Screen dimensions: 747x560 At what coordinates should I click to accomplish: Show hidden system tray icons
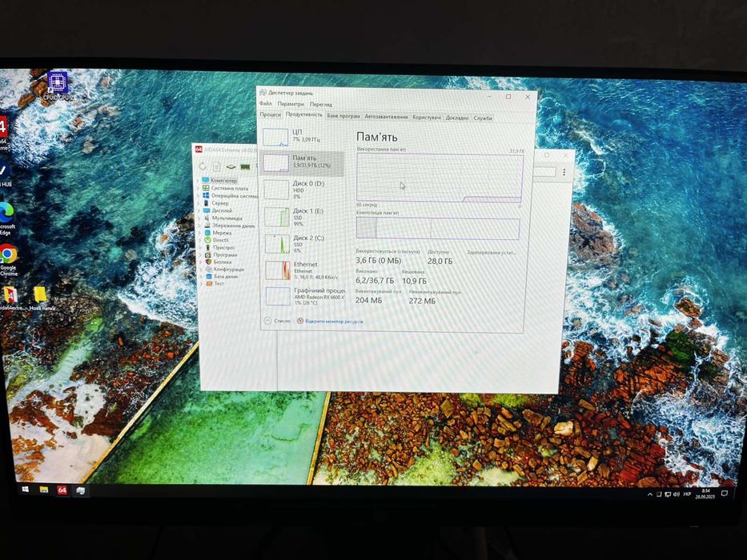click(x=650, y=494)
